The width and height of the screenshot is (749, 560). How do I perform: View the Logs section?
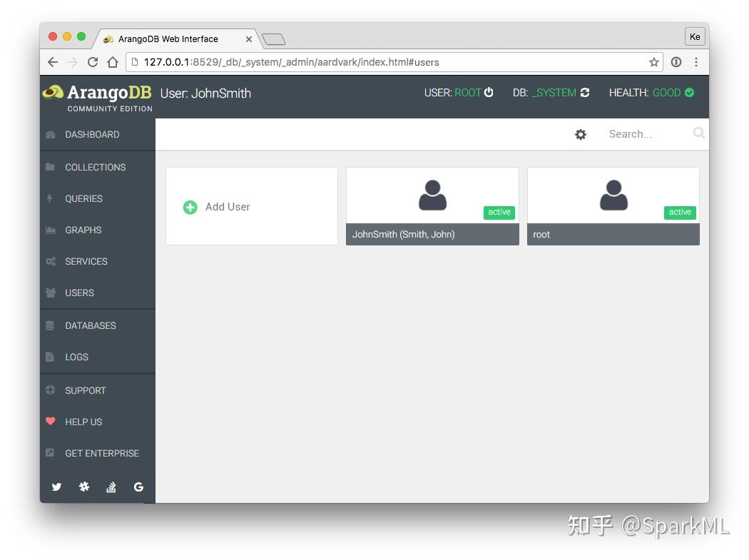(77, 357)
